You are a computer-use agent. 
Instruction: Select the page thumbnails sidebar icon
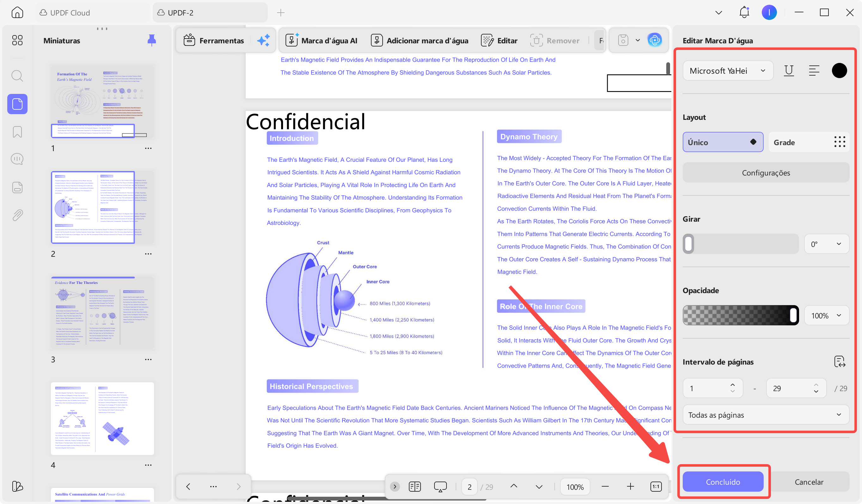click(17, 104)
